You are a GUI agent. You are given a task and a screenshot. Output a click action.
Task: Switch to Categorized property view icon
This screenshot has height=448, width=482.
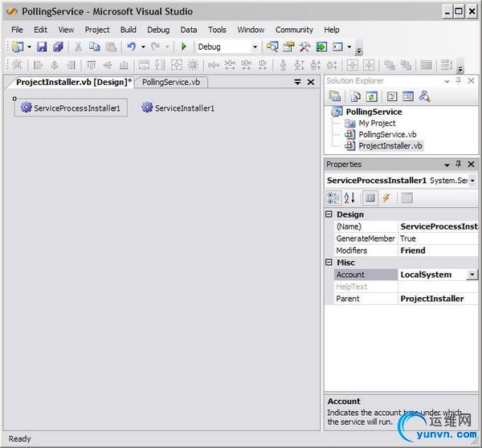tap(333, 198)
